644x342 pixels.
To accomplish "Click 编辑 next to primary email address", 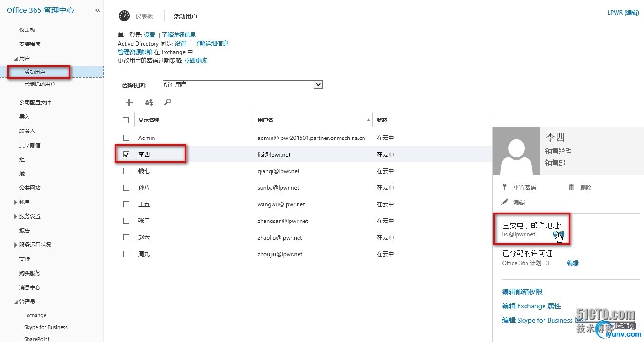I will (x=559, y=234).
